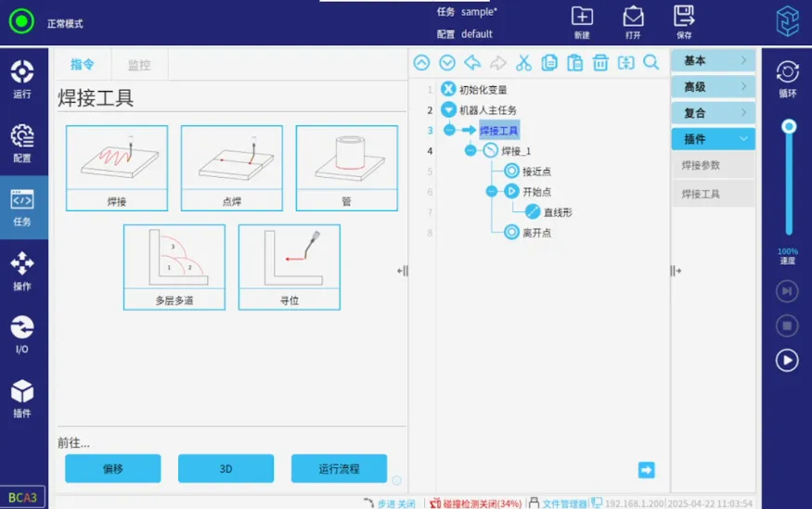
Task: Click the 偏移 button
Action: (x=113, y=468)
